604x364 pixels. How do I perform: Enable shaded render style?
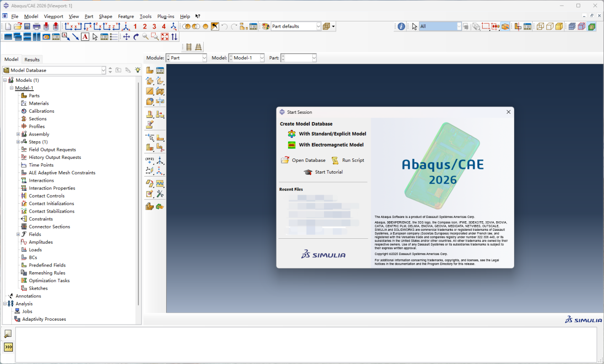click(x=559, y=27)
